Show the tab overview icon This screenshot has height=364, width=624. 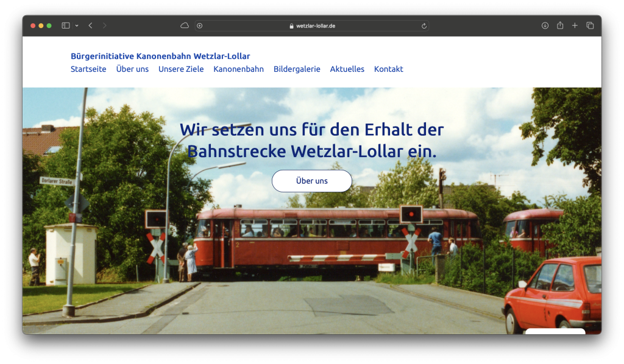click(x=590, y=26)
